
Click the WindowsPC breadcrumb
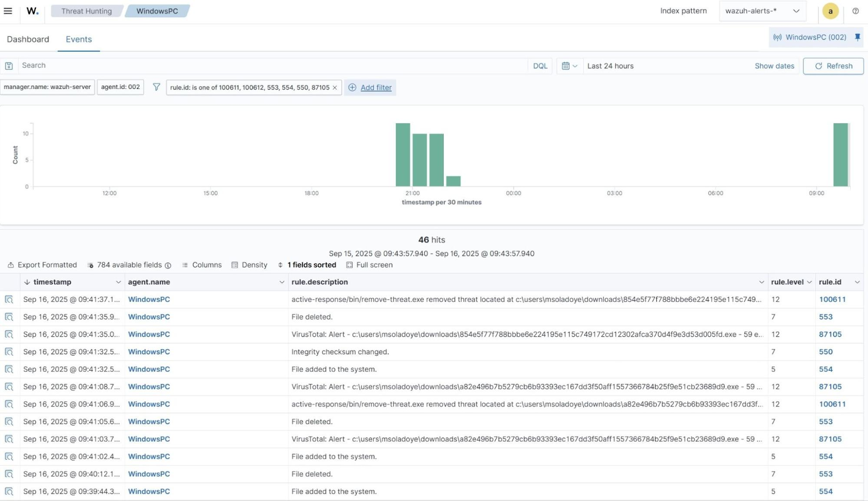(157, 11)
